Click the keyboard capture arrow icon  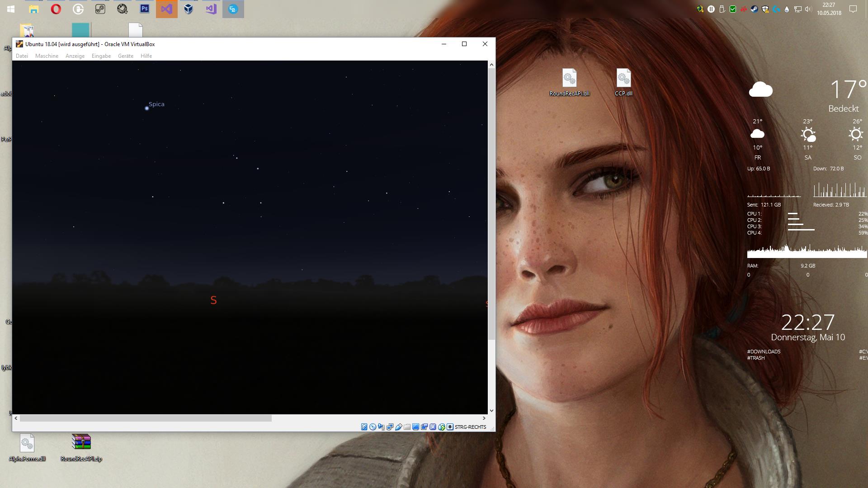(450, 427)
